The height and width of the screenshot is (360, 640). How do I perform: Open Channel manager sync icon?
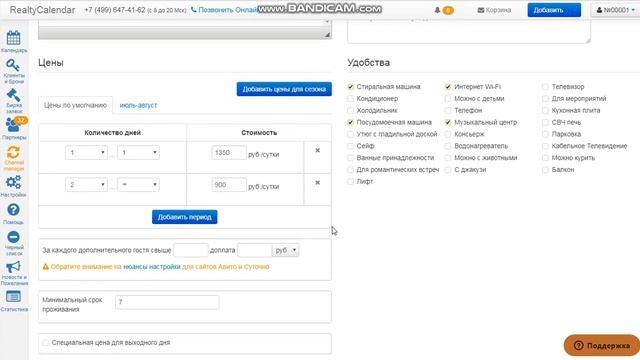(13, 153)
